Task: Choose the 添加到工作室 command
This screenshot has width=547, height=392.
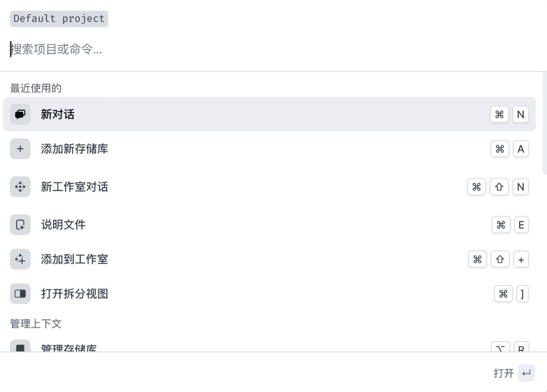Action: click(74, 259)
